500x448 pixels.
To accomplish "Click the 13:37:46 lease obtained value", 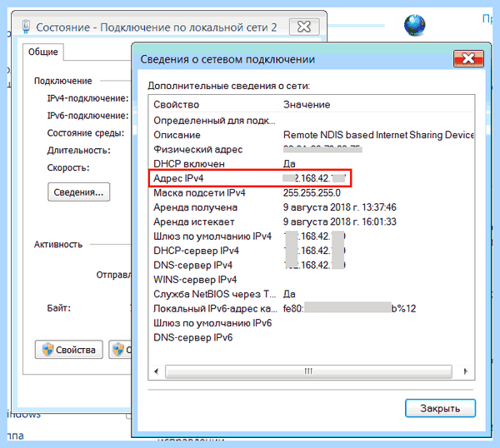I will coord(379,207).
